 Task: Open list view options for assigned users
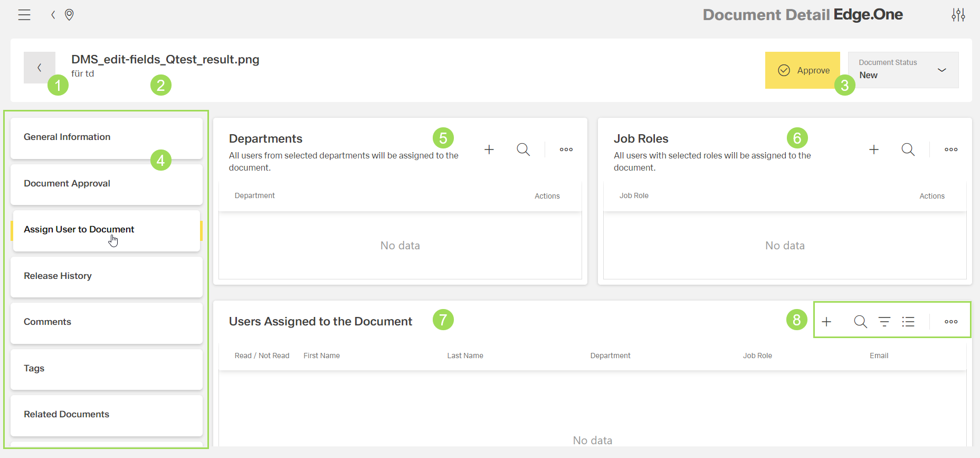908,322
